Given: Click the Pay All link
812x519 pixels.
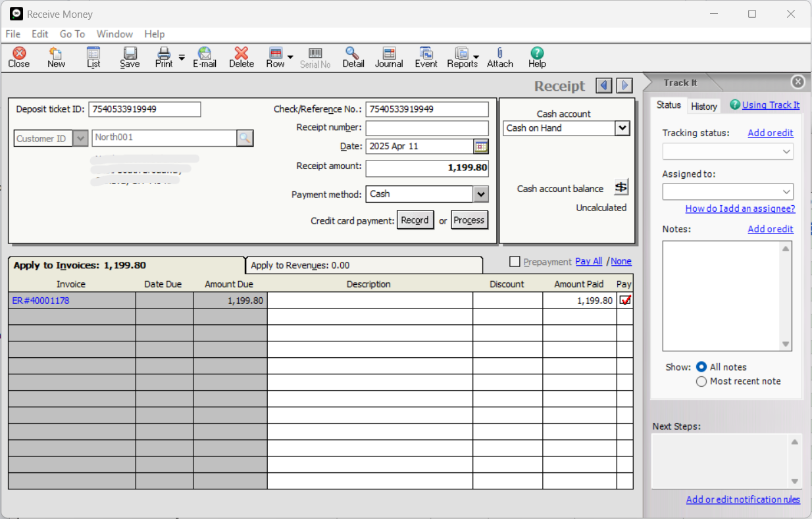Looking at the screenshot, I should tap(588, 261).
